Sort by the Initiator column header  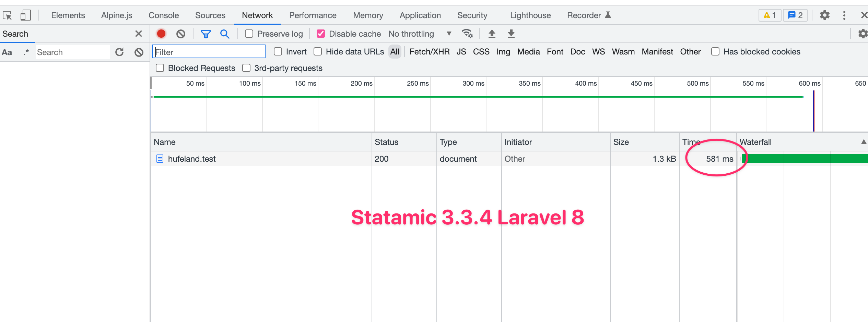pyautogui.click(x=556, y=142)
